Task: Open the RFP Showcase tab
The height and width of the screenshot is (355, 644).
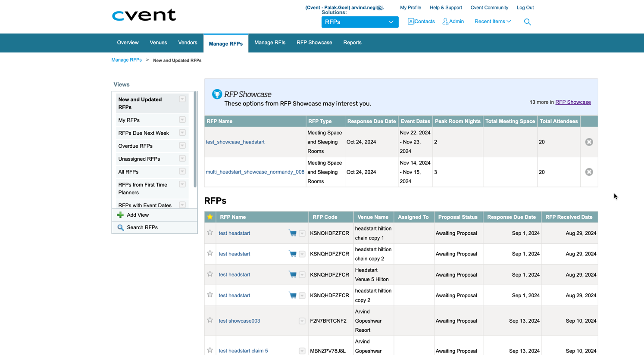Action: [x=314, y=43]
